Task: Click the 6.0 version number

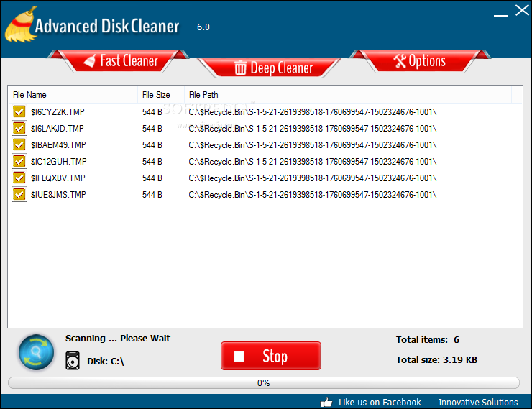Action: (x=203, y=27)
